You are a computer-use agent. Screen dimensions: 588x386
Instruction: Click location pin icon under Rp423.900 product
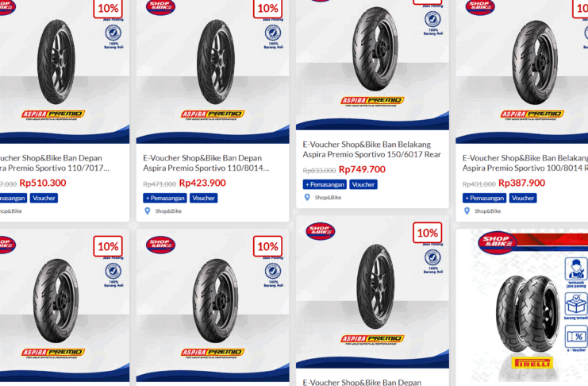pyautogui.click(x=148, y=211)
